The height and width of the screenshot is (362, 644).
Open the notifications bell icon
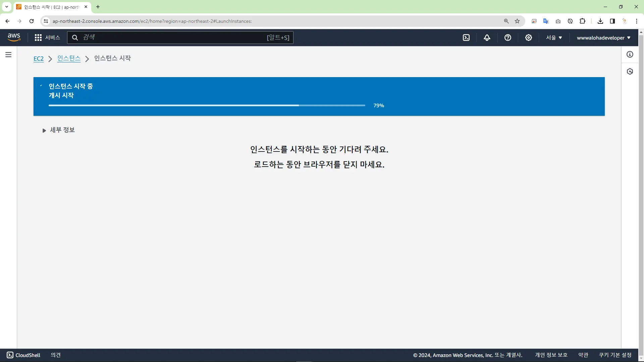click(x=487, y=38)
